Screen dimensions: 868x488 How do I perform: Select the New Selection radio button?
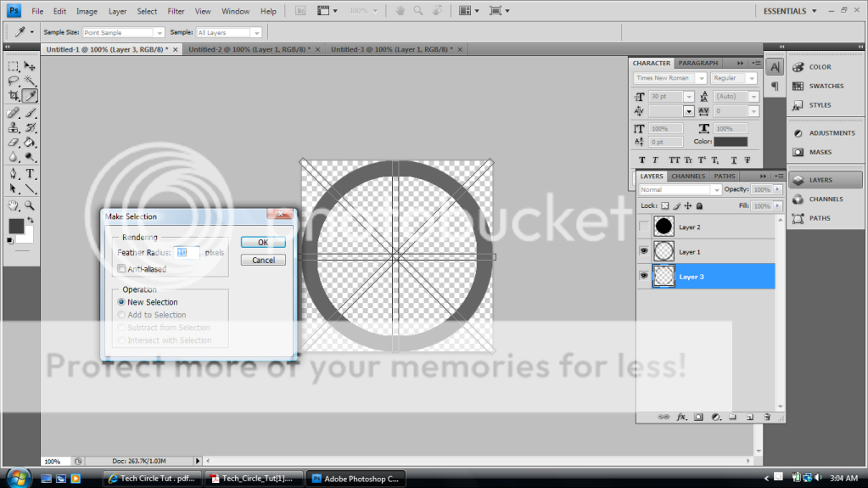pyautogui.click(x=121, y=302)
